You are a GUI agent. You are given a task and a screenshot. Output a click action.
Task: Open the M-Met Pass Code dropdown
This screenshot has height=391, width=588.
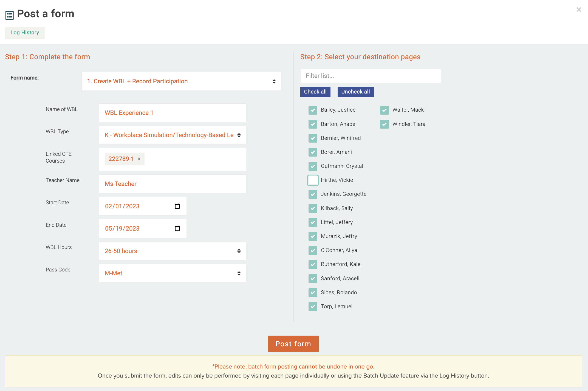173,273
